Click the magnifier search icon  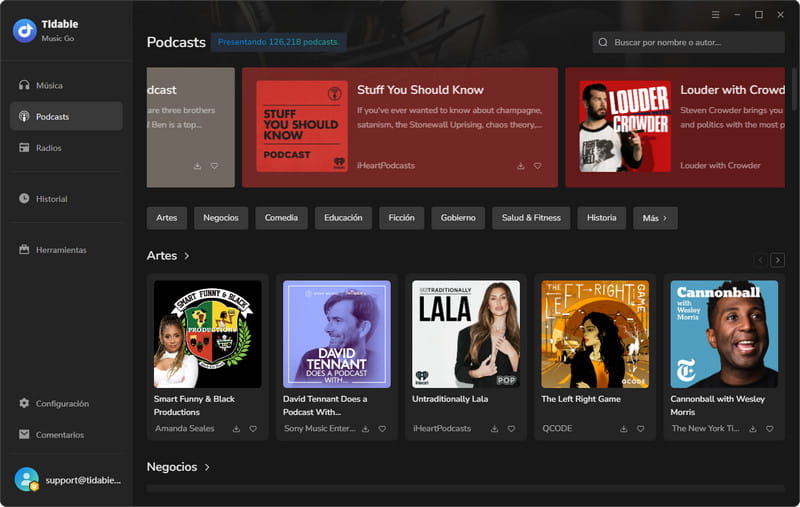603,42
